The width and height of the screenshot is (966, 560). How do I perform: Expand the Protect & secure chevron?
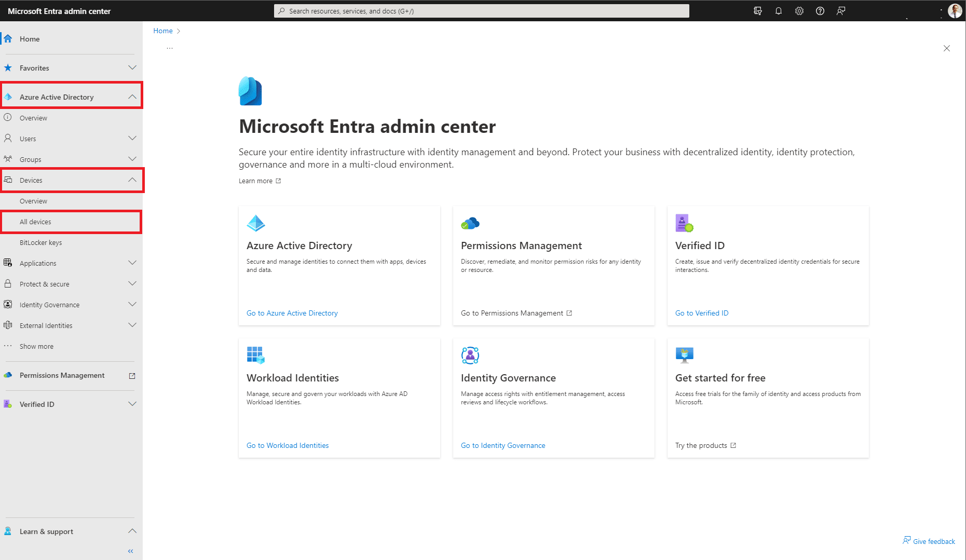coord(132,284)
